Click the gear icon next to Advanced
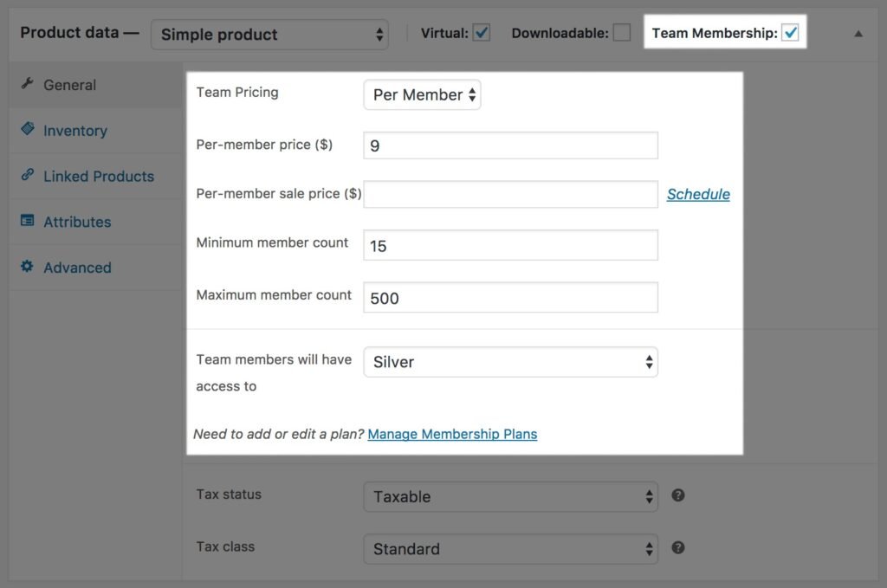Image resolution: width=887 pixels, height=588 pixels. coord(29,268)
